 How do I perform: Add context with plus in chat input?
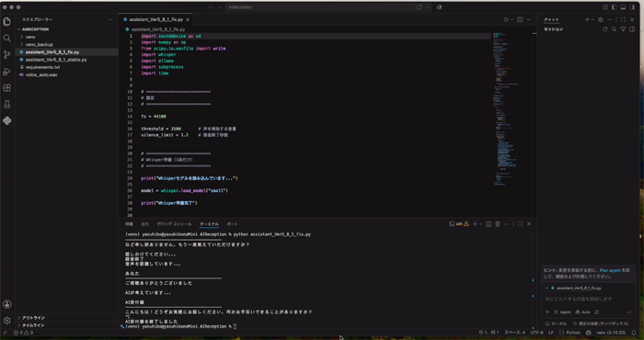[x=547, y=312]
